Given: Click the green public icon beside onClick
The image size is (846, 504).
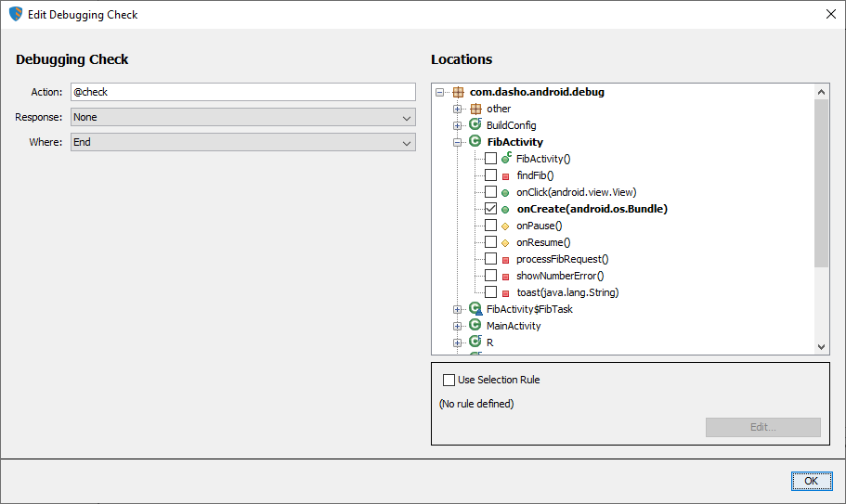Looking at the screenshot, I should click(505, 193).
